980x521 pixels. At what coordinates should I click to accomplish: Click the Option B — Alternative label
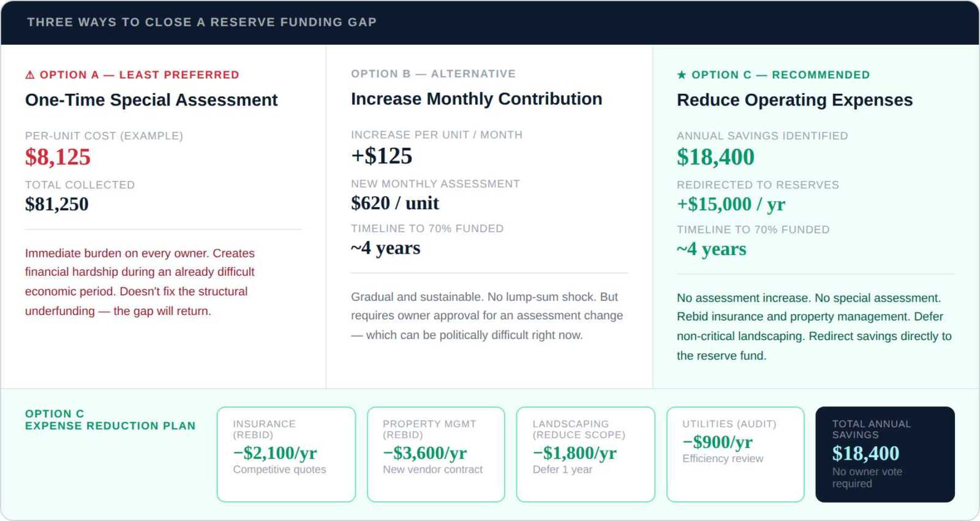click(433, 74)
